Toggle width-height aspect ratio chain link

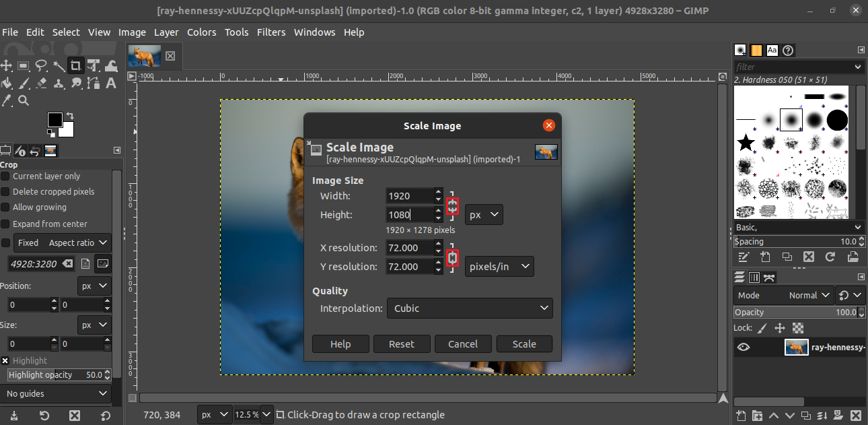click(452, 205)
